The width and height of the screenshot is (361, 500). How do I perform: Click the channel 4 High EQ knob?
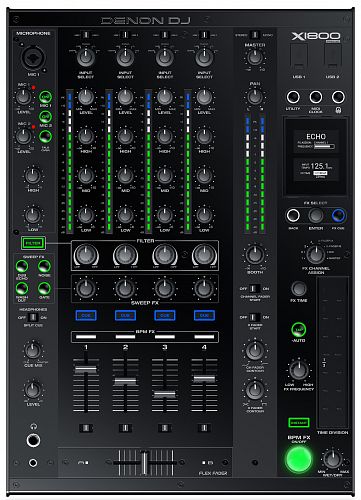[x=204, y=136]
